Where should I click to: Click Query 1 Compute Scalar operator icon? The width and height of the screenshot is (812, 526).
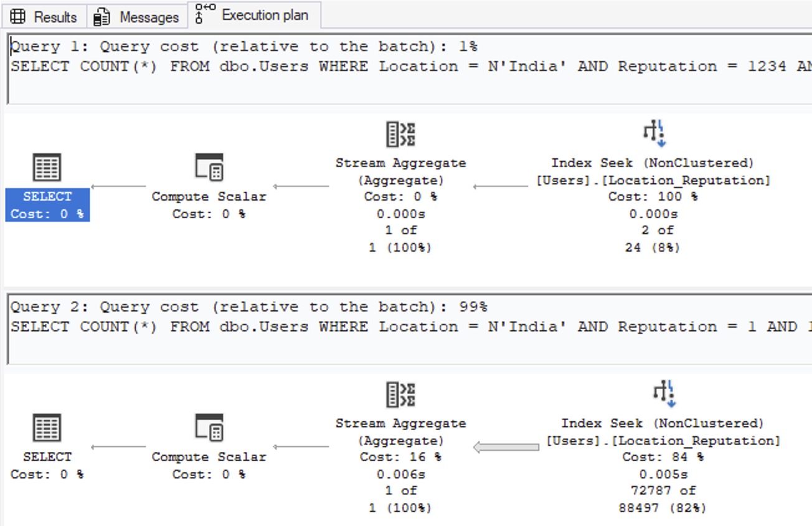point(209,168)
